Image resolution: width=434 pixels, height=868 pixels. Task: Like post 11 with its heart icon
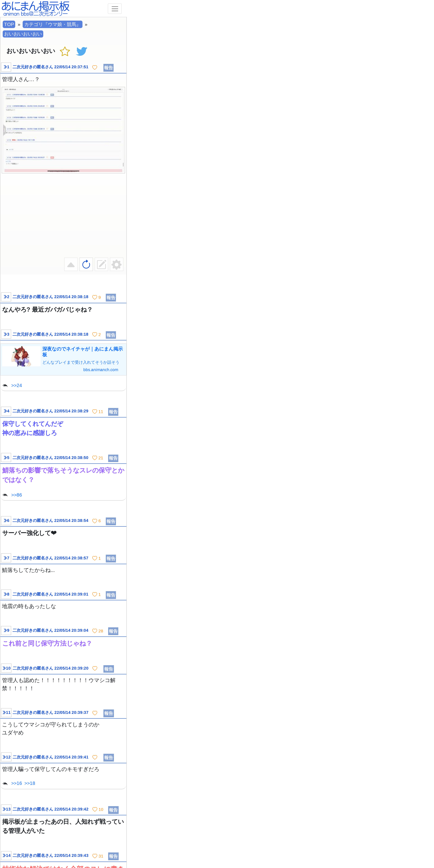(x=95, y=713)
